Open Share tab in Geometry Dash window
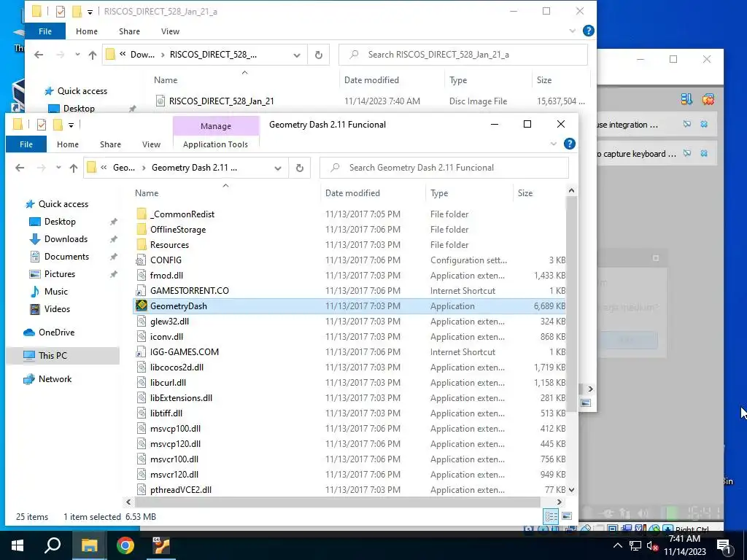The width and height of the screenshot is (747, 560). click(x=110, y=144)
